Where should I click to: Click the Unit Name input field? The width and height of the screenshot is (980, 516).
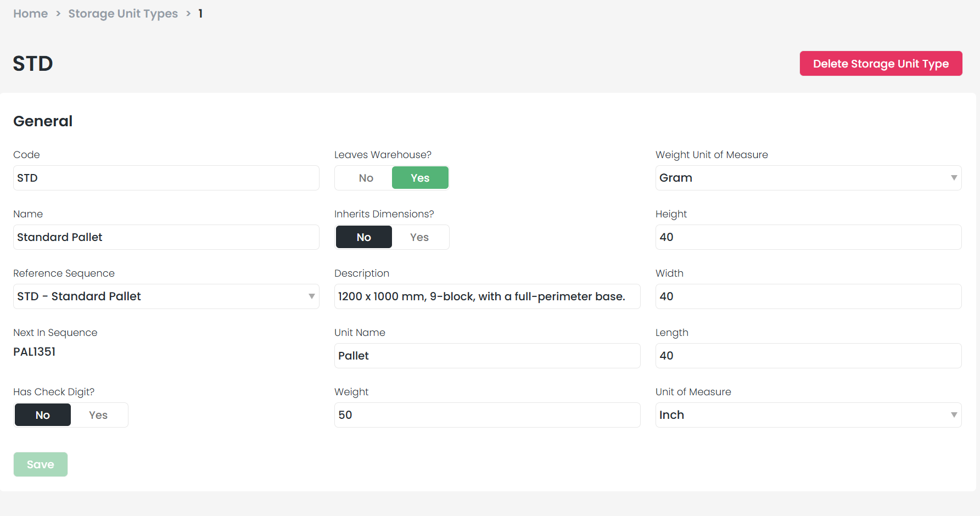486,356
